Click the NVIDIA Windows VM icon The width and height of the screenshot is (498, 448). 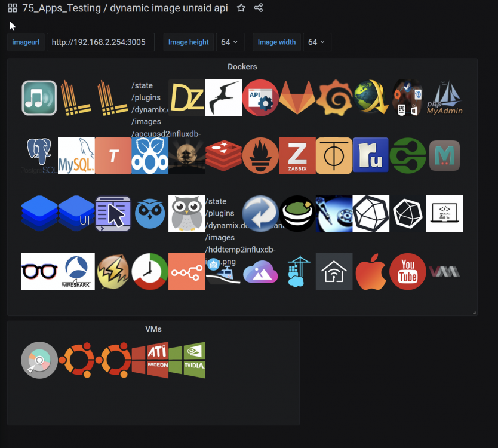click(x=187, y=360)
